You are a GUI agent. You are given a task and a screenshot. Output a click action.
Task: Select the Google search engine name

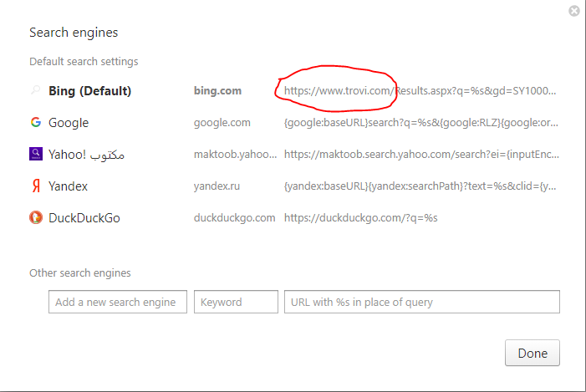[69, 123]
